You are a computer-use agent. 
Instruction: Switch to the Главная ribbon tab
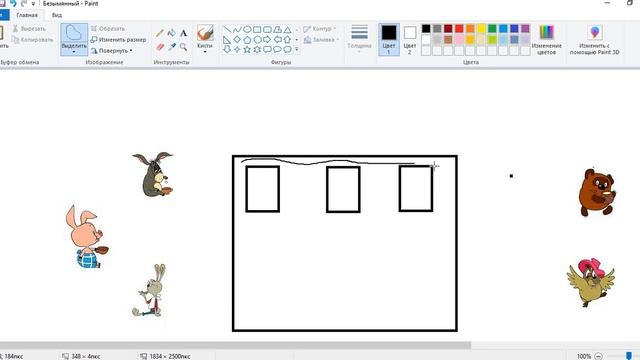pyautogui.click(x=27, y=15)
